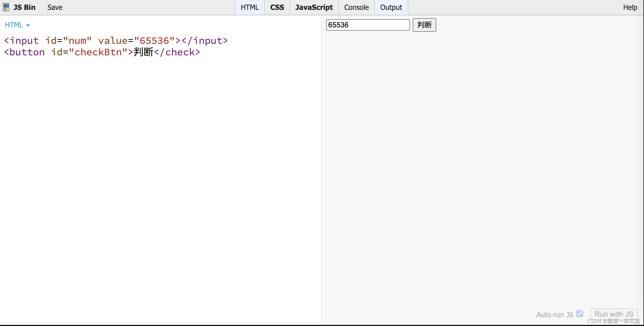This screenshot has height=326, width=644.
Task: Focus the input field containing 65536
Action: click(367, 25)
